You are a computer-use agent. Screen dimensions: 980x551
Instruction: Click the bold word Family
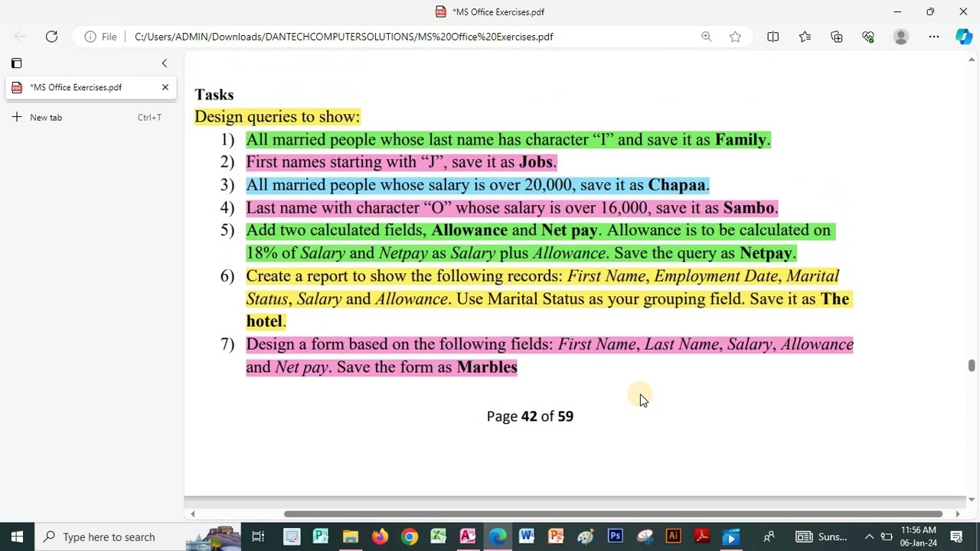tap(740, 139)
